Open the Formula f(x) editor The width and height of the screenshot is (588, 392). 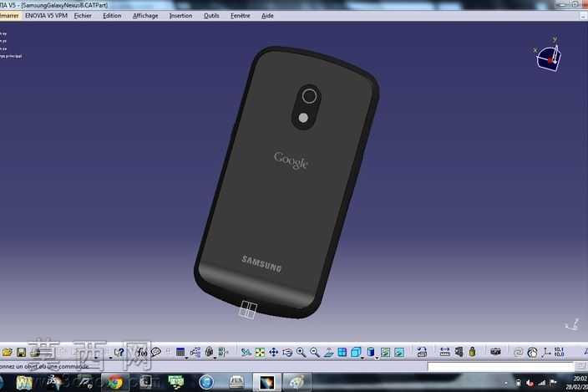pyautogui.click(x=142, y=352)
